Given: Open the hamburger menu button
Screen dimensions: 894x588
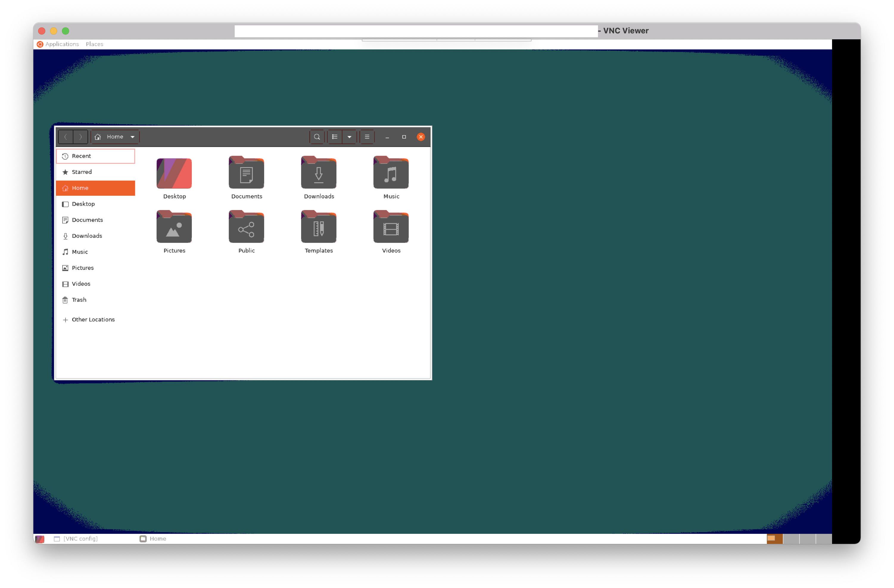Looking at the screenshot, I should (x=367, y=137).
